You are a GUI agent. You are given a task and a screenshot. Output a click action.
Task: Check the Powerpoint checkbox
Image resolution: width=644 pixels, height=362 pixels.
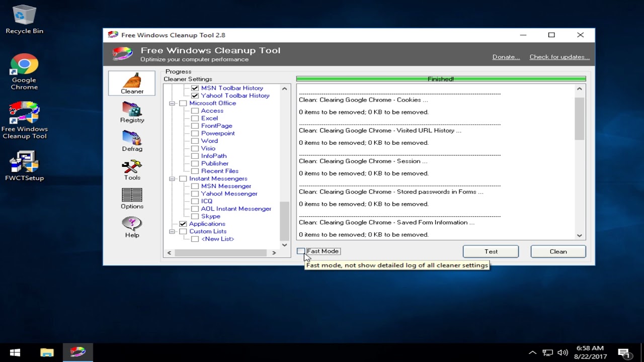[x=195, y=133]
